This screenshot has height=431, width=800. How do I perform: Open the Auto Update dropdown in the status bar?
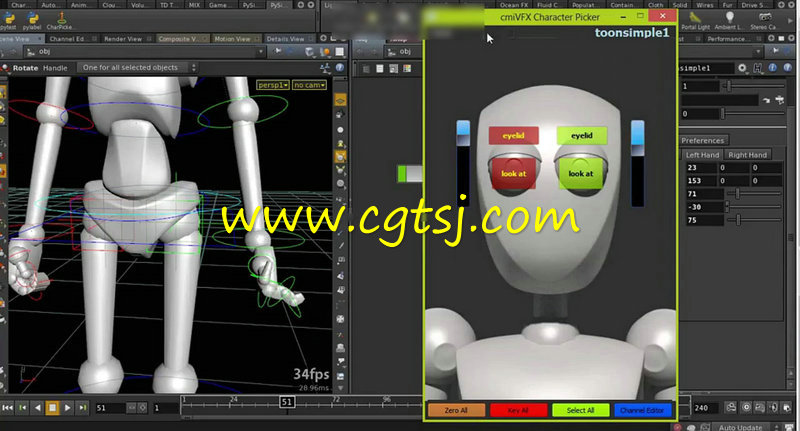tap(746, 427)
